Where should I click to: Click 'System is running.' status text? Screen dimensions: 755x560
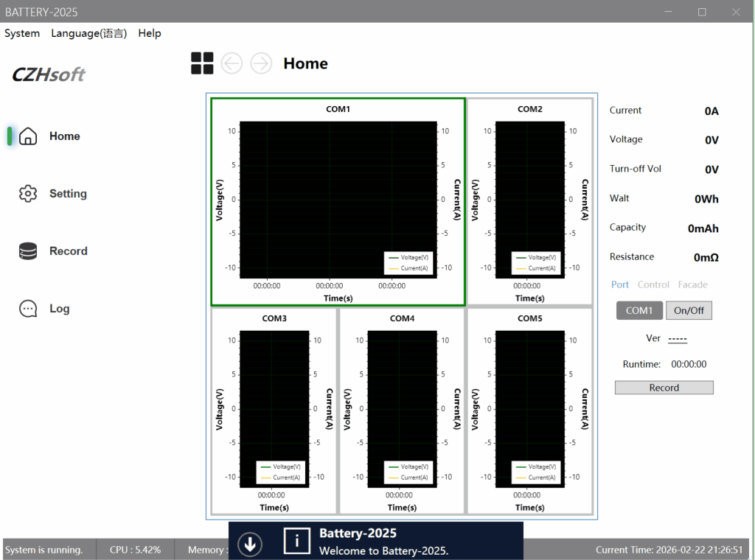(x=44, y=550)
